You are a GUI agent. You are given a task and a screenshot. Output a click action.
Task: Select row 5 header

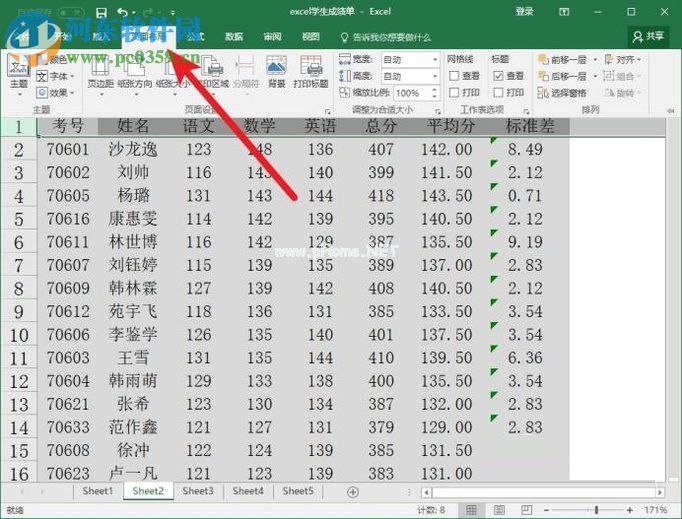(x=19, y=219)
